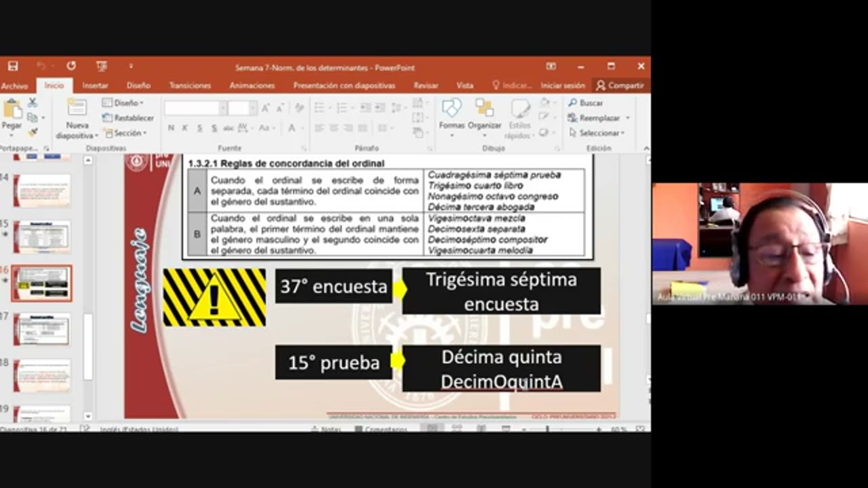Toggle underline with the S button
868x488 pixels.
(x=199, y=128)
